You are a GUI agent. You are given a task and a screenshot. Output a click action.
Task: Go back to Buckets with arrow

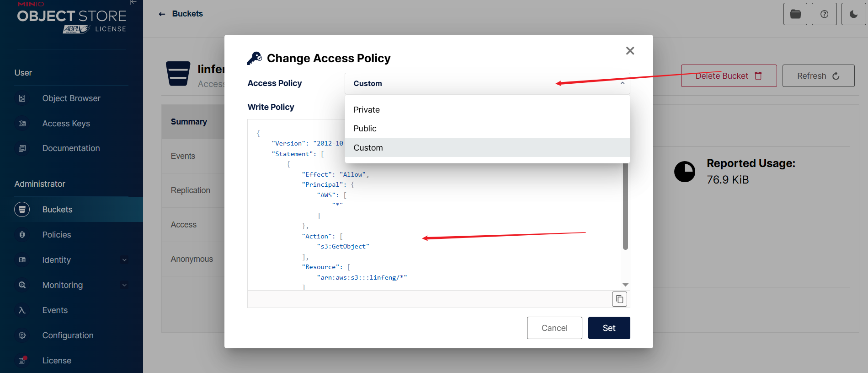point(162,14)
